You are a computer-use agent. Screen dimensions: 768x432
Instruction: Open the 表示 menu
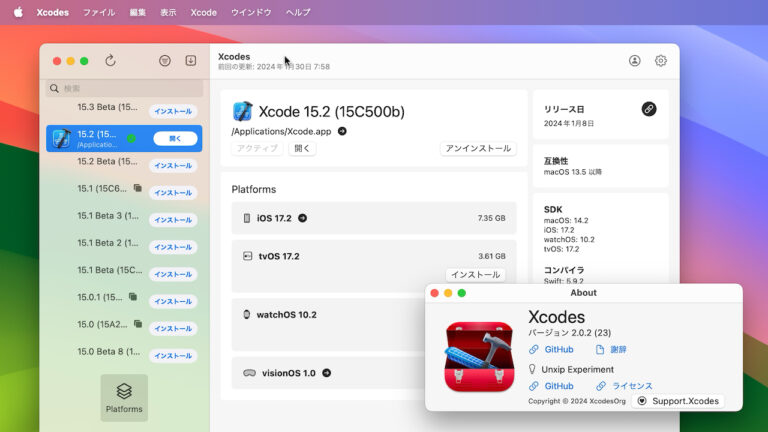click(168, 12)
